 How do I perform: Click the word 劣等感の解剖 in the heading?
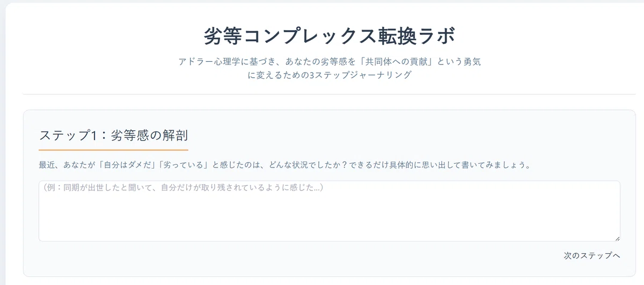pos(149,136)
